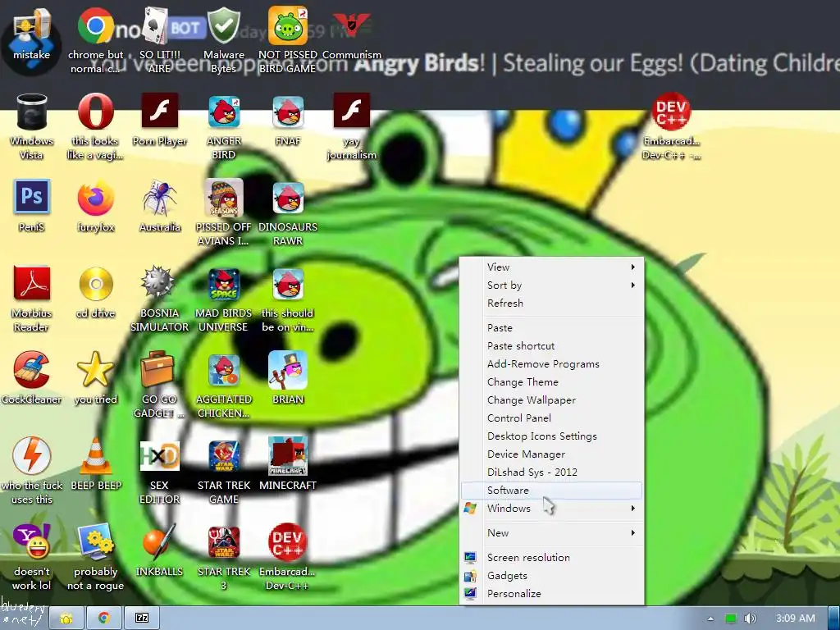
Task: Select the BRIAN slingshot bird icon
Action: (x=288, y=370)
